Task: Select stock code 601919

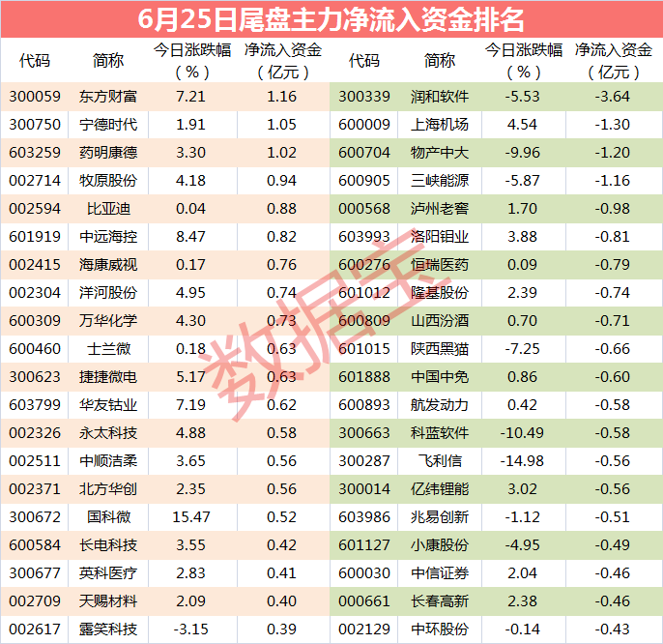Action: click(35, 237)
